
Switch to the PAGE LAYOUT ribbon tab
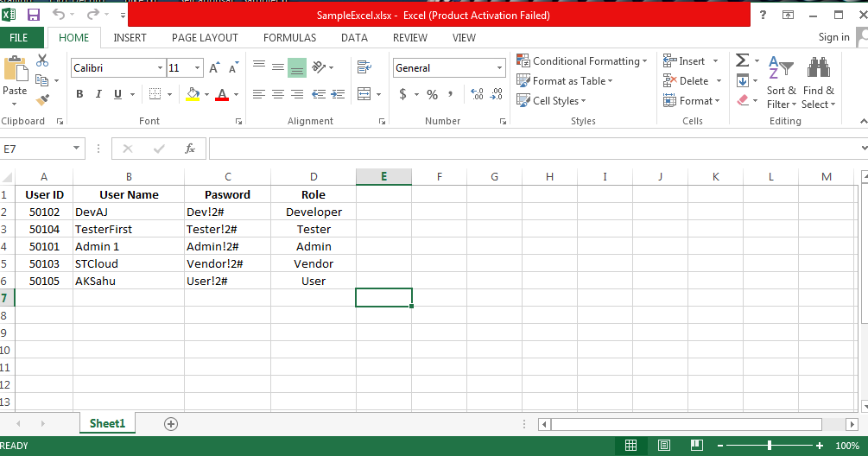tap(205, 38)
